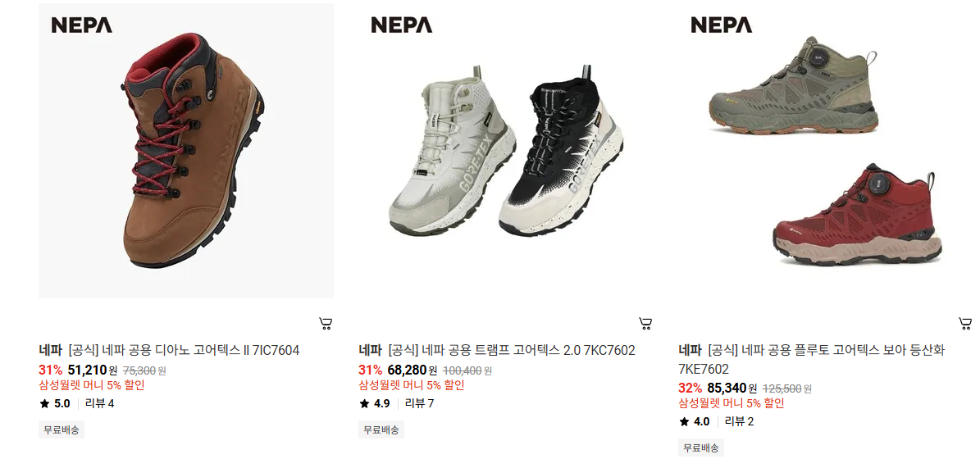The width and height of the screenshot is (980, 459).
Task: View 리뷰 2 for the 플루토 shoes
Action: coord(740,421)
